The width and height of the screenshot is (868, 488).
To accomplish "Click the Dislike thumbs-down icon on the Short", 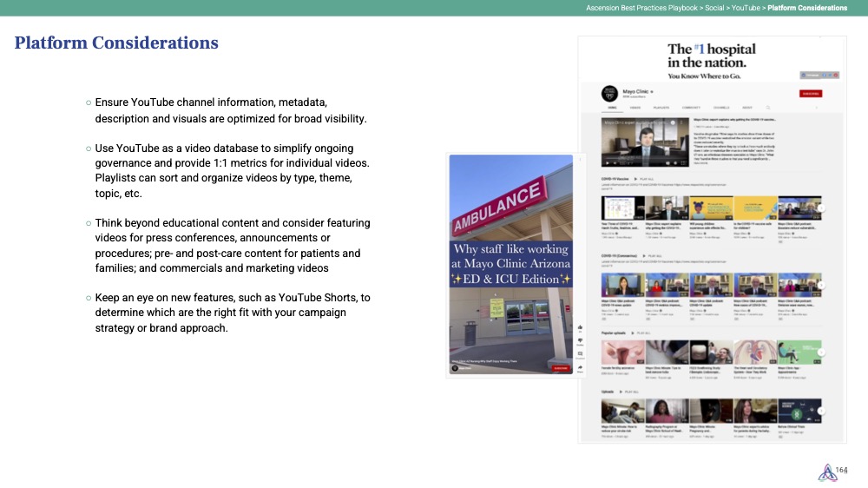I will [579, 340].
